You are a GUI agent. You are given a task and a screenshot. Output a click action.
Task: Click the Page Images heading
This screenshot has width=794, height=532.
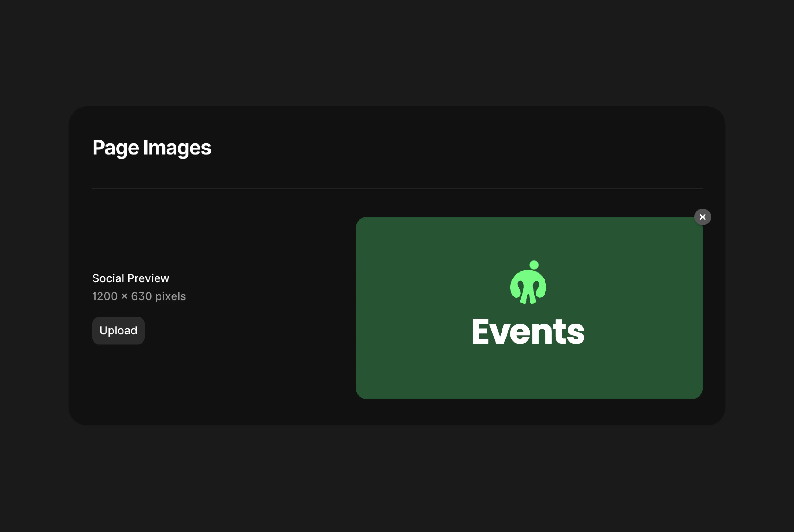click(x=151, y=148)
